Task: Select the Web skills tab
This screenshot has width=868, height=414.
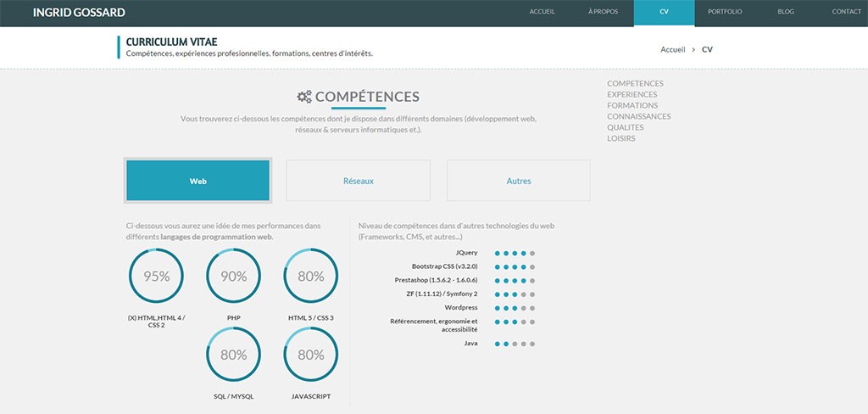Action: 198,181
